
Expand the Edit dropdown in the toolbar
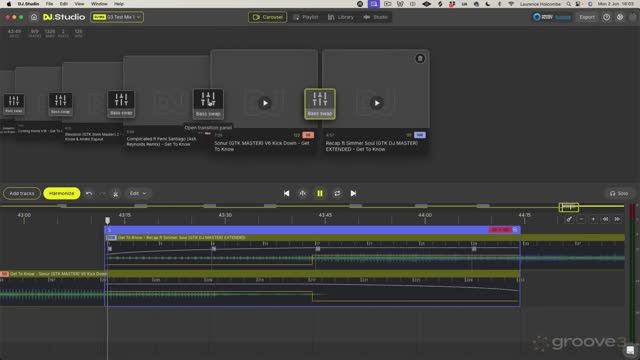point(138,193)
